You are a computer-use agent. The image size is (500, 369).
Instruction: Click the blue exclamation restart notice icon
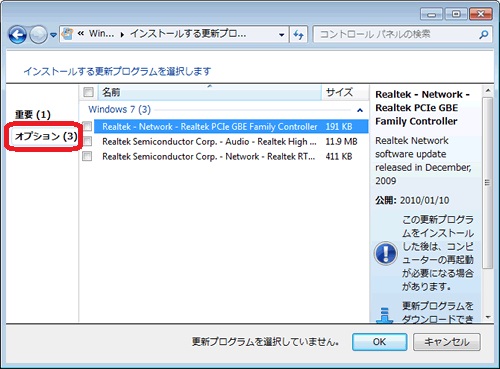click(386, 253)
